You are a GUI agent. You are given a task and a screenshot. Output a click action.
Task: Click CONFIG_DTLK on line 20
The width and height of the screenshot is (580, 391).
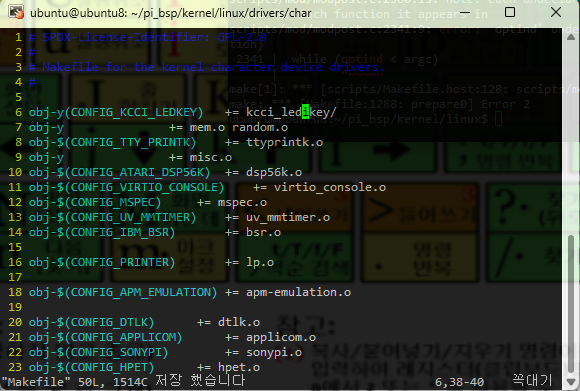[x=109, y=322]
